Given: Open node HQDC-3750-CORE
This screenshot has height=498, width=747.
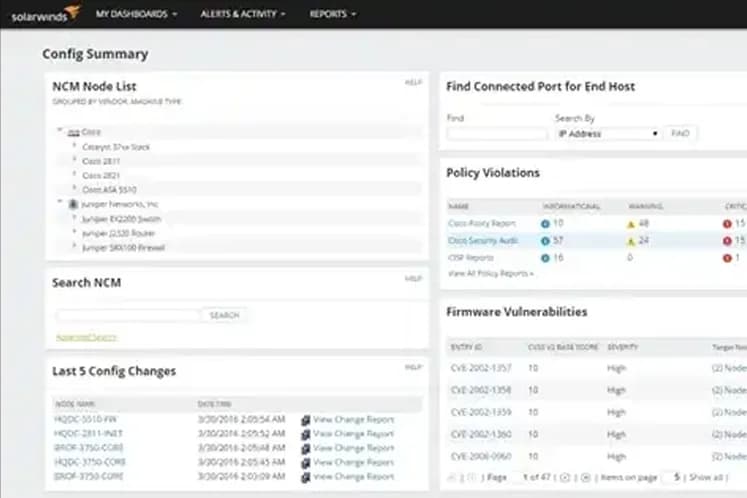Looking at the screenshot, I should 90,462.
